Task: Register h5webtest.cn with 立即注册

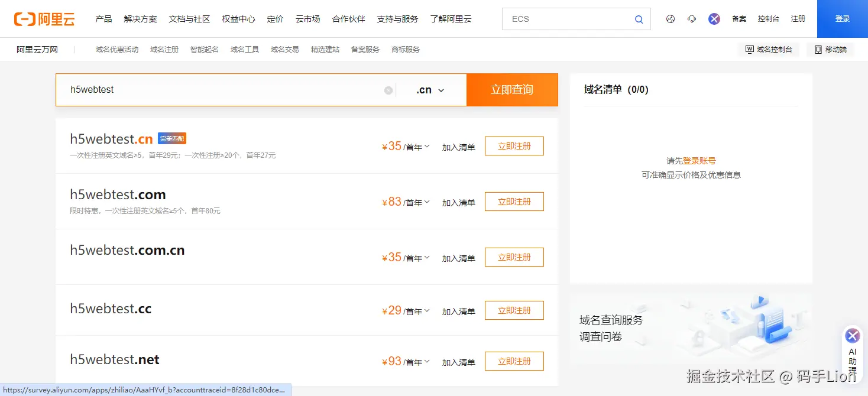Action: pos(514,146)
